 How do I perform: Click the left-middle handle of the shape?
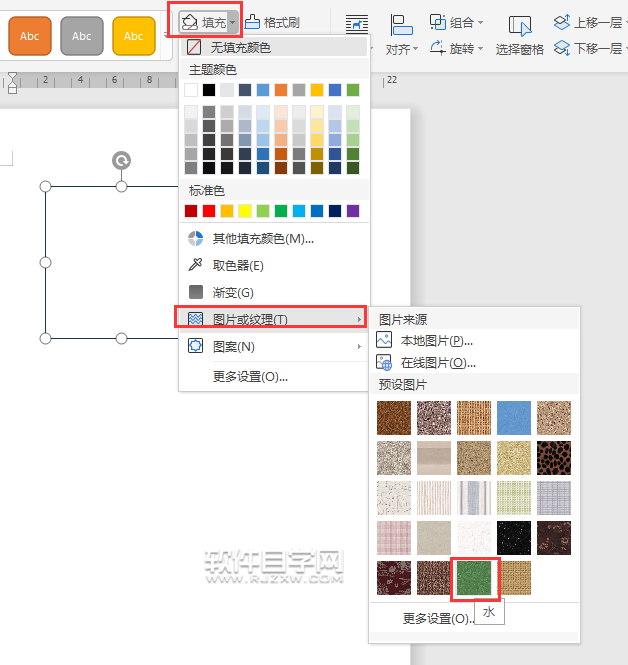click(x=45, y=263)
